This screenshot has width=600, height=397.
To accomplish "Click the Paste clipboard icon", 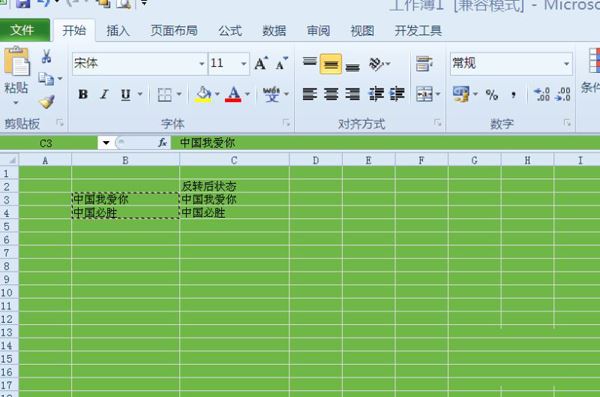I will [16, 61].
